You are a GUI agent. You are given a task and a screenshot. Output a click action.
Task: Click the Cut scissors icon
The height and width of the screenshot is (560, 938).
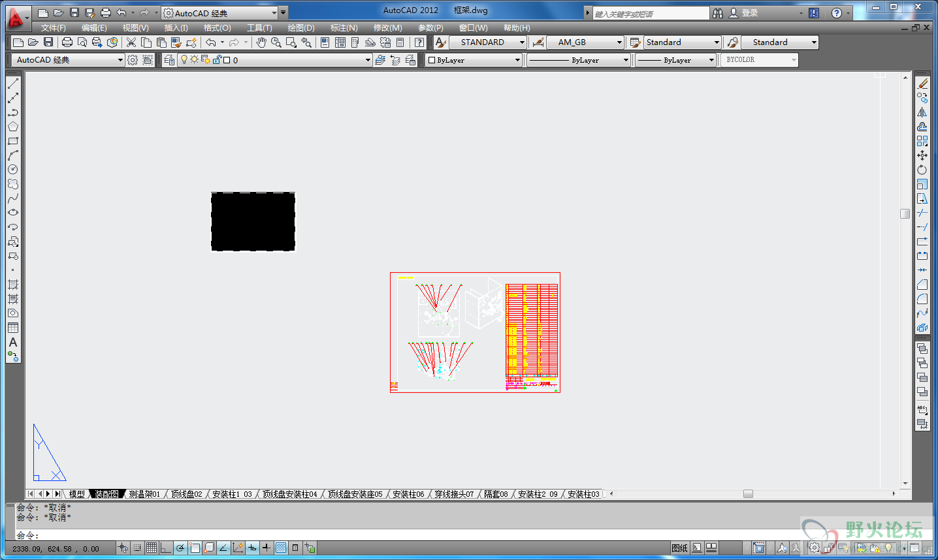(x=131, y=42)
